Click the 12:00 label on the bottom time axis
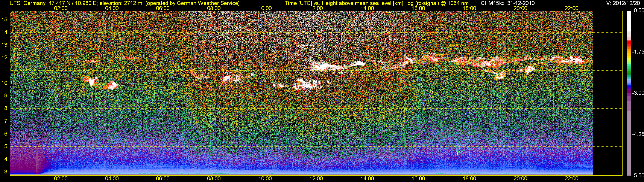 point(316,179)
